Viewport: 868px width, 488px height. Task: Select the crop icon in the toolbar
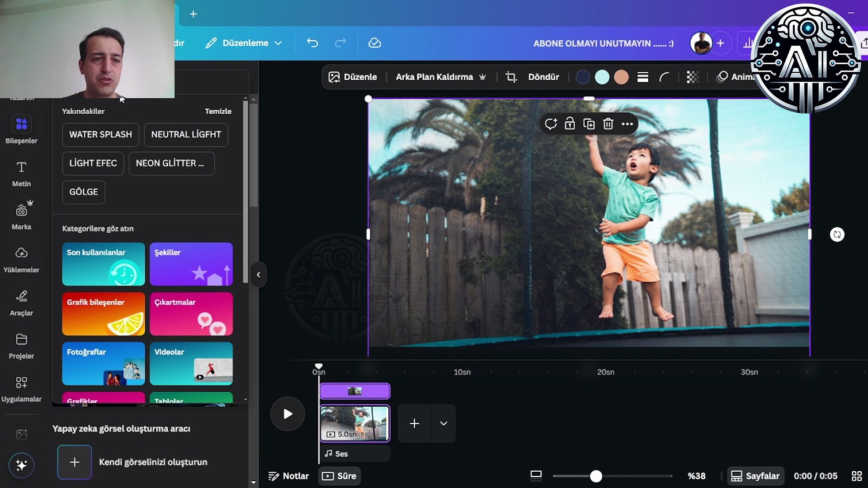point(510,77)
